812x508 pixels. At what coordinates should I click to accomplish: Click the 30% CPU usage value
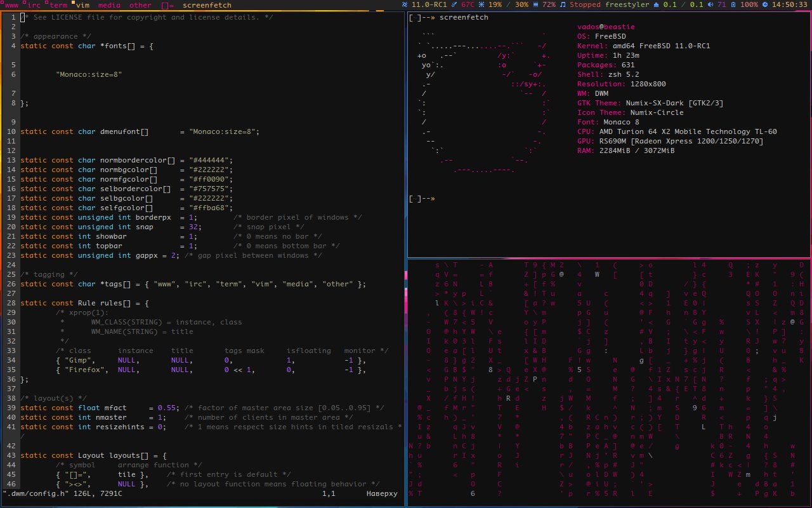pyautogui.click(x=521, y=4)
